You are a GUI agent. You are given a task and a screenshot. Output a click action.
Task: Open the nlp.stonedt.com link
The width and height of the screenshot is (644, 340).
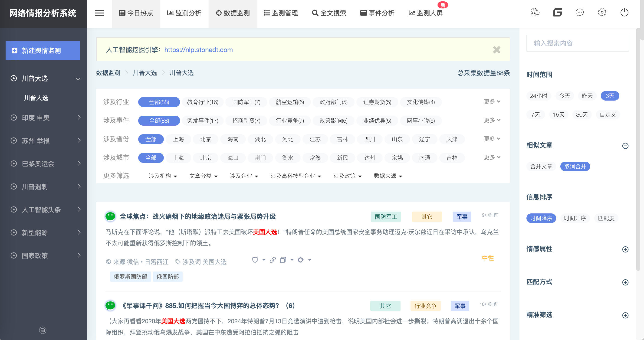198,50
